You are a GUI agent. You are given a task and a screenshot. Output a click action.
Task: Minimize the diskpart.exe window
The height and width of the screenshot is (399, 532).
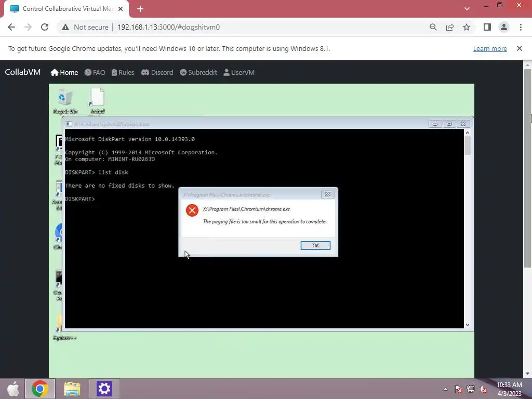[435, 124]
